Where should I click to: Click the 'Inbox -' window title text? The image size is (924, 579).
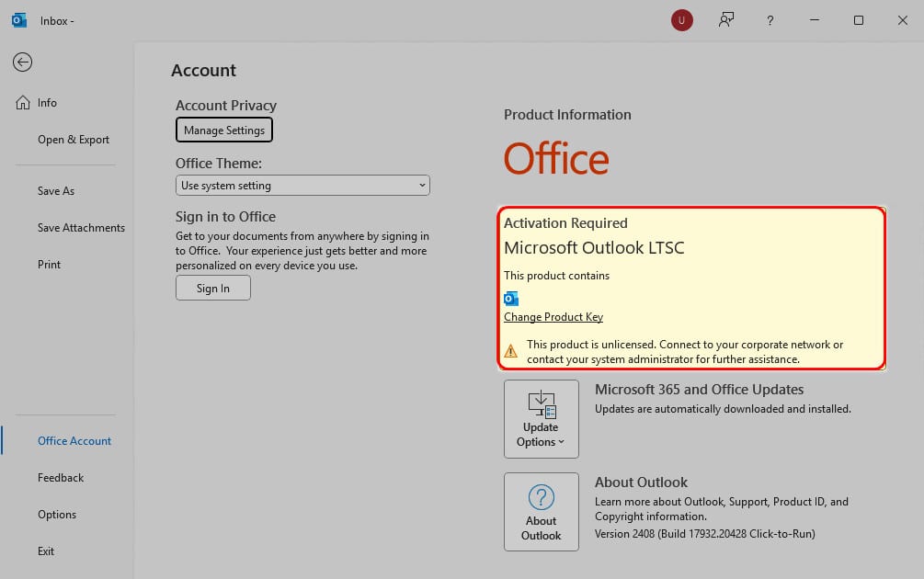(x=57, y=21)
